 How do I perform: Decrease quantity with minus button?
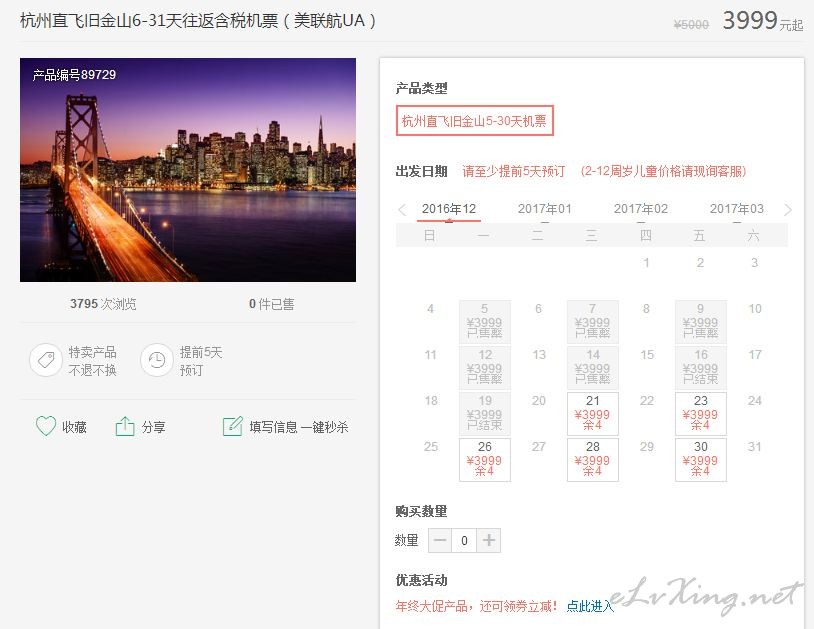coord(440,540)
